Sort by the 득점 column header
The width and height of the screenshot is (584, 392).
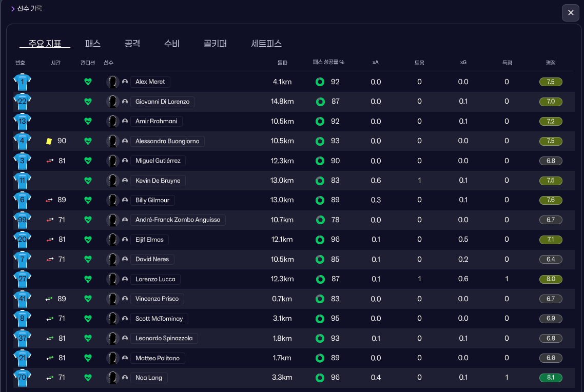(507, 63)
